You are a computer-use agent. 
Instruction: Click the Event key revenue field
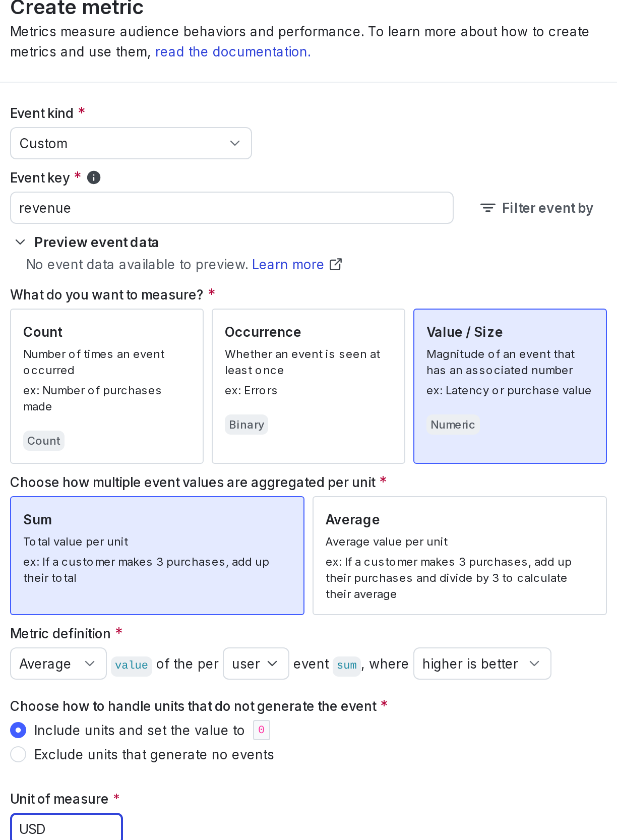pyautogui.click(x=232, y=208)
